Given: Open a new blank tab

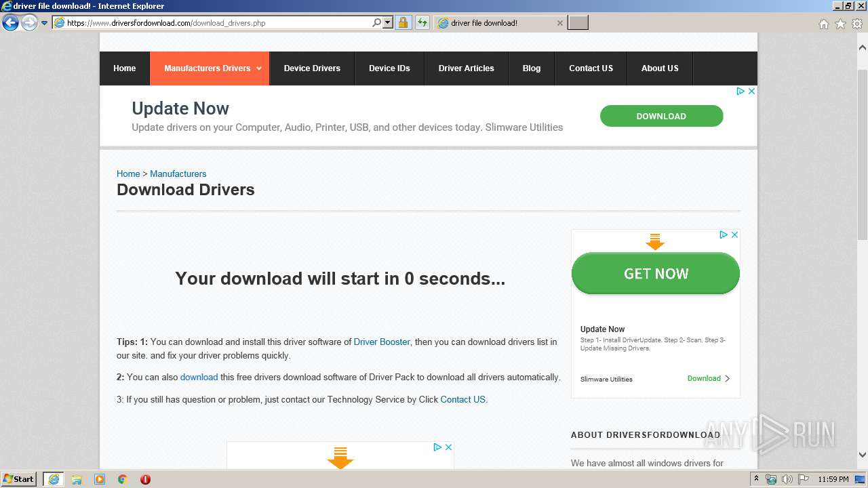Looking at the screenshot, I should 578,22.
